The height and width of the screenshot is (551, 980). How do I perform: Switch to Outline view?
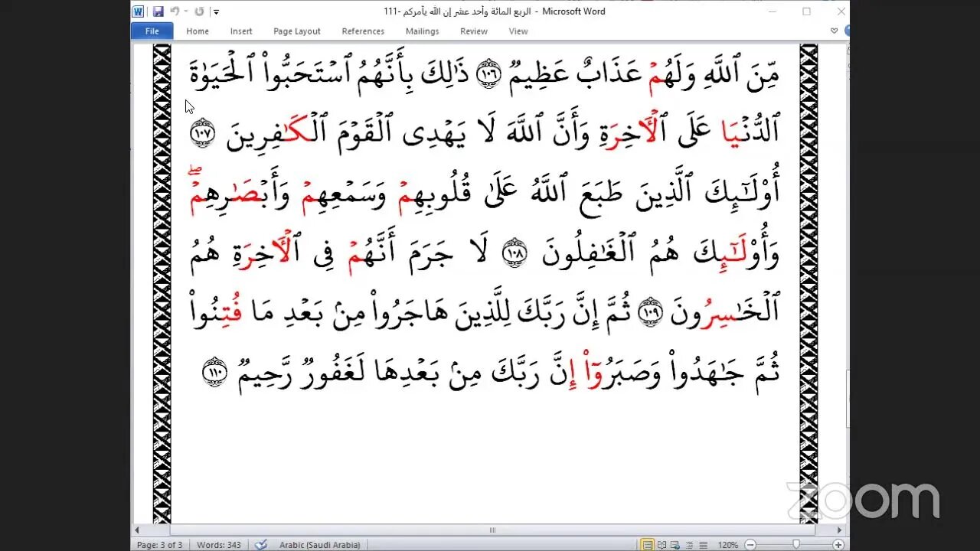click(x=689, y=545)
